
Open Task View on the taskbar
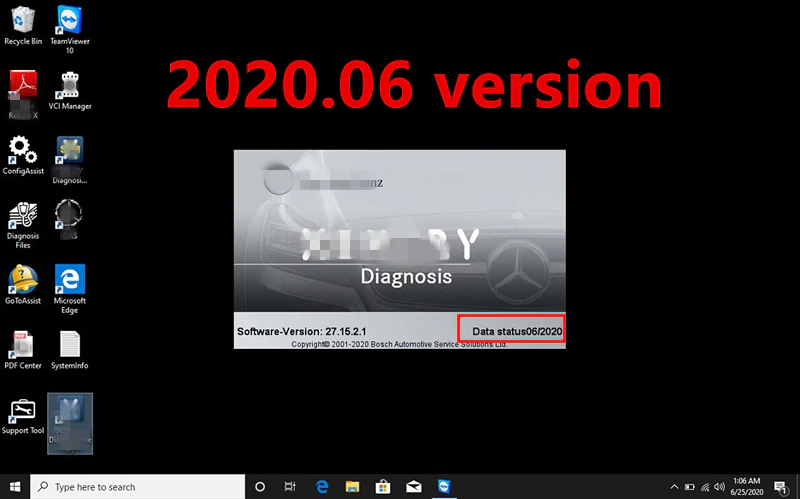[290, 487]
